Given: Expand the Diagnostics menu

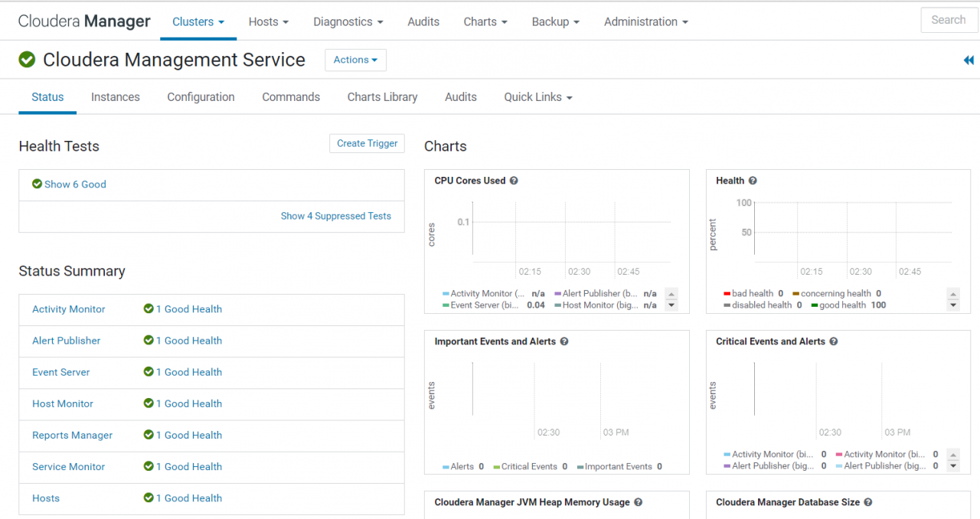Looking at the screenshot, I should [348, 21].
